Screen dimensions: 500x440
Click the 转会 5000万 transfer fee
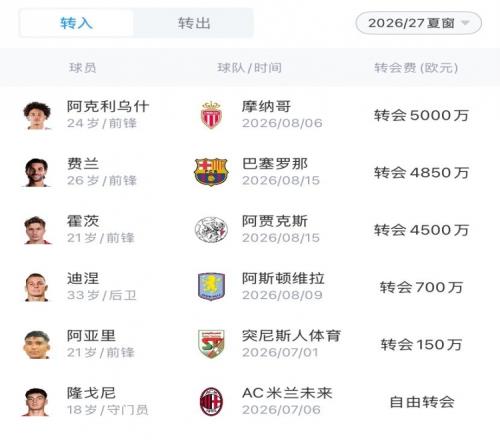(421, 115)
